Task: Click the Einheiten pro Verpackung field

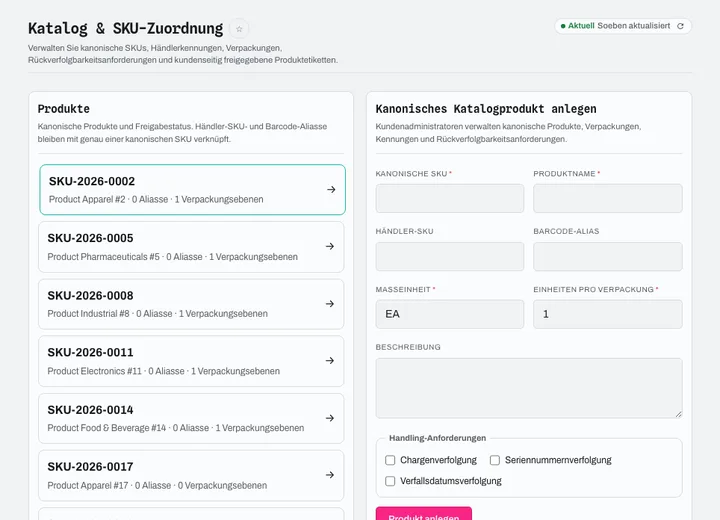Action: coord(608,314)
